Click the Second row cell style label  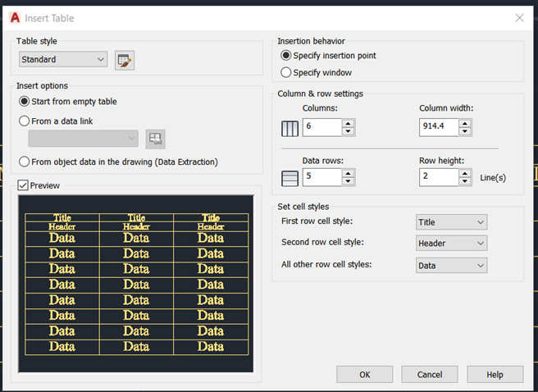point(322,242)
